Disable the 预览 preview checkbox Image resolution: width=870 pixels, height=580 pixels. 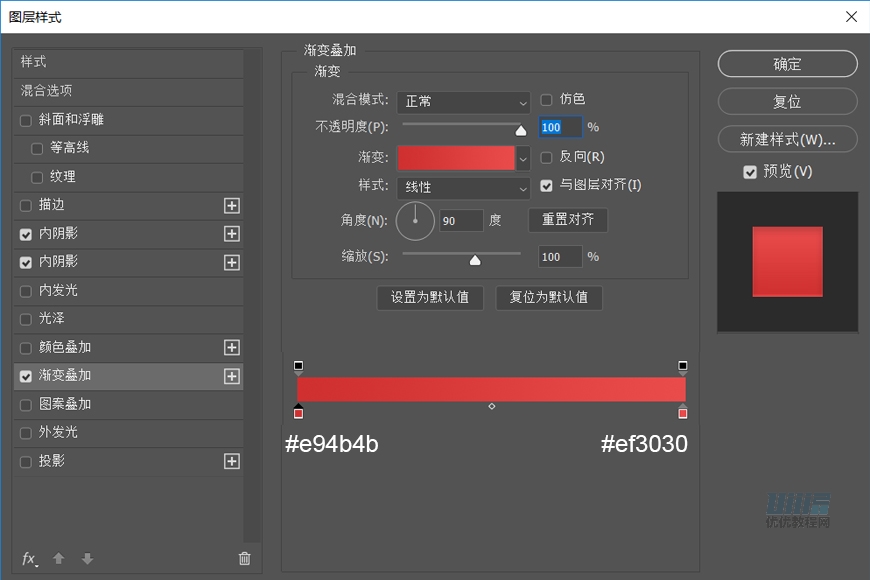(750, 170)
